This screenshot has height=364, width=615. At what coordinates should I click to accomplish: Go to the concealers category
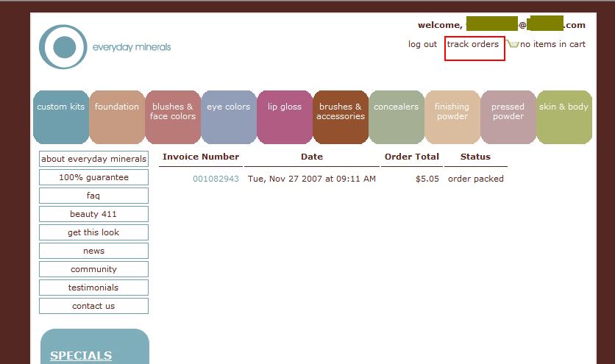coord(396,117)
